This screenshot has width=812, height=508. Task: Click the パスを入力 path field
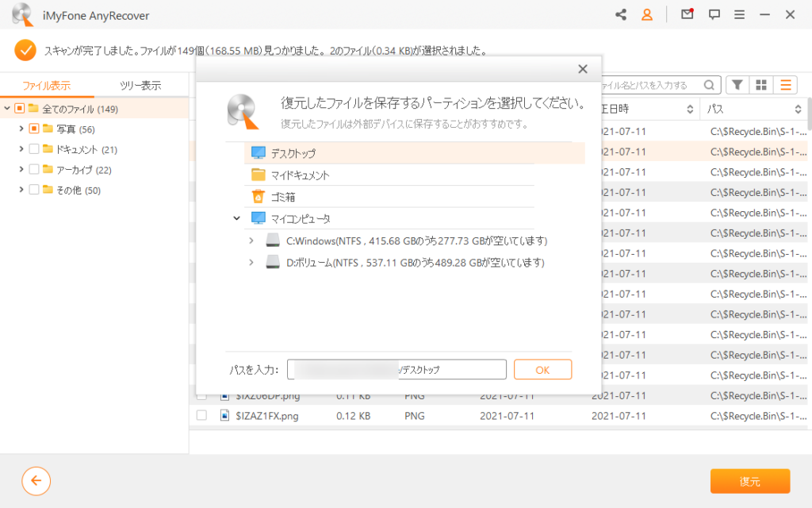coord(396,370)
